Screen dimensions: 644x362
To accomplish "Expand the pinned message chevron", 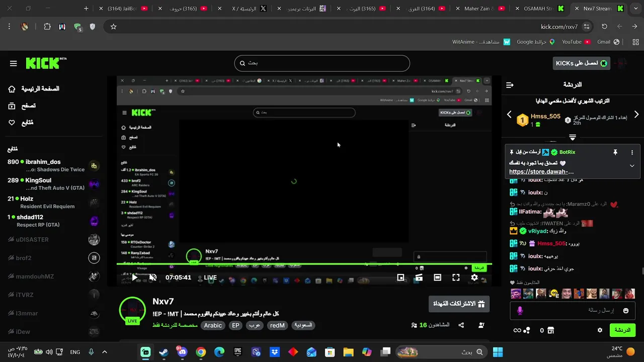I will click(x=632, y=165).
